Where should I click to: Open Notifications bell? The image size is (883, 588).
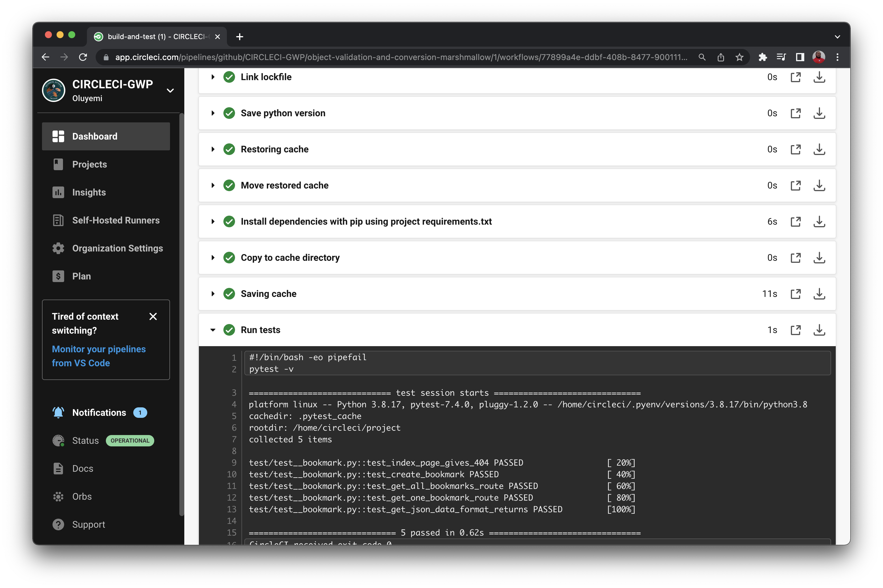[99, 413]
